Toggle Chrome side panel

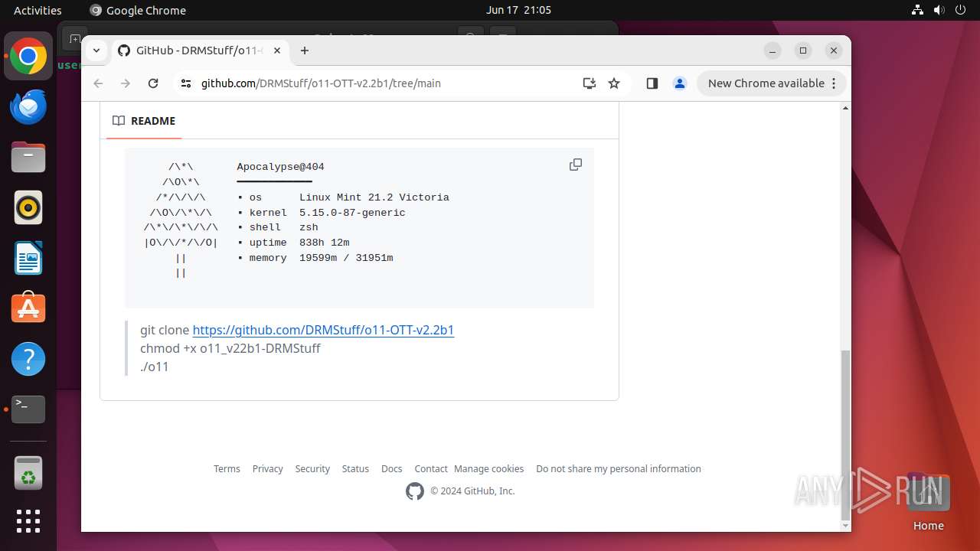(x=652, y=83)
